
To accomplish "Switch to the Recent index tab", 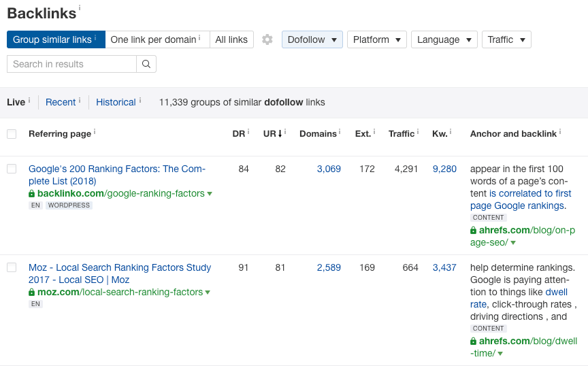I will (x=61, y=102).
